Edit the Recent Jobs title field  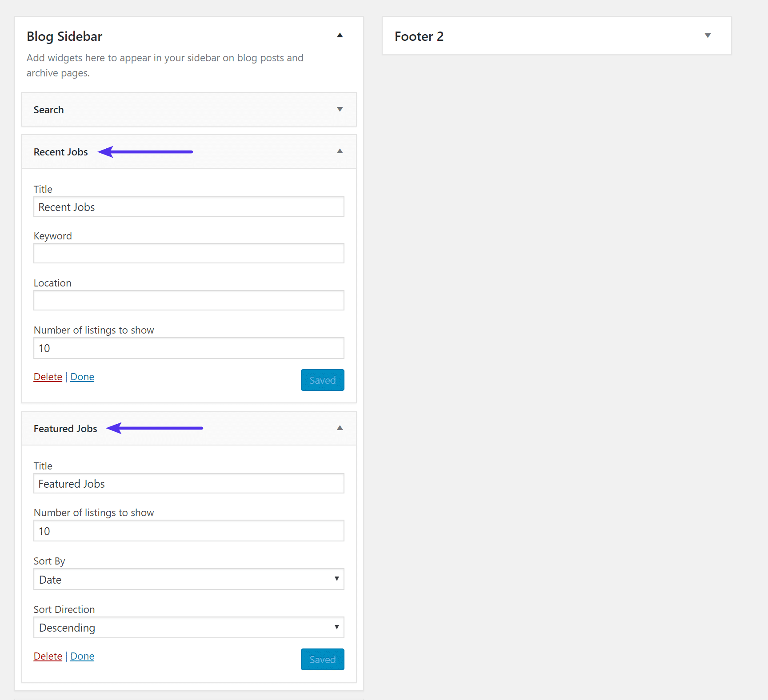(188, 207)
